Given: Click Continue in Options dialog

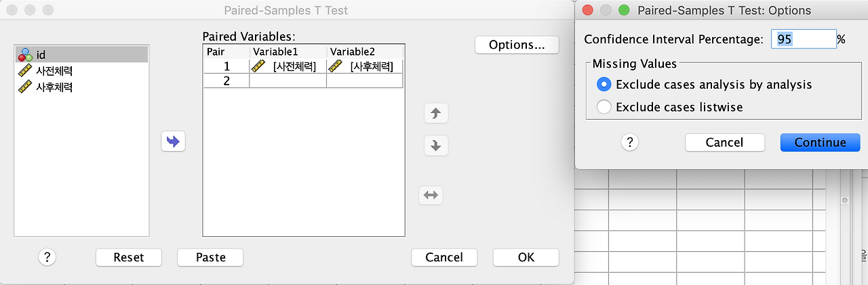Looking at the screenshot, I should tap(821, 142).
